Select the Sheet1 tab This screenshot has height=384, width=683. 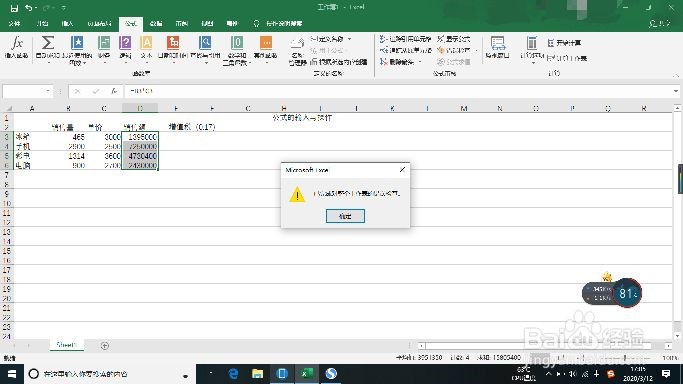coord(66,345)
